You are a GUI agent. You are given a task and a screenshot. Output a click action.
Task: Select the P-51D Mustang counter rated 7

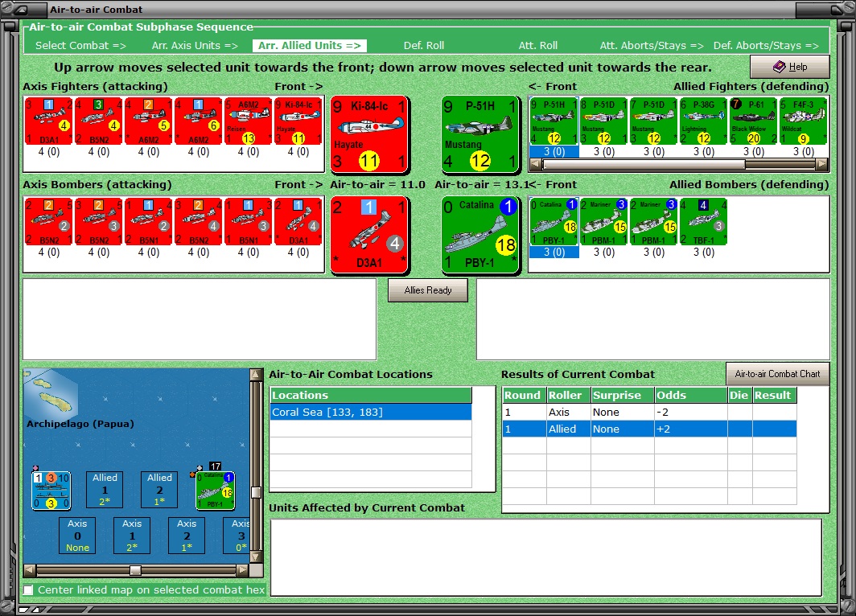(x=654, y=121)
